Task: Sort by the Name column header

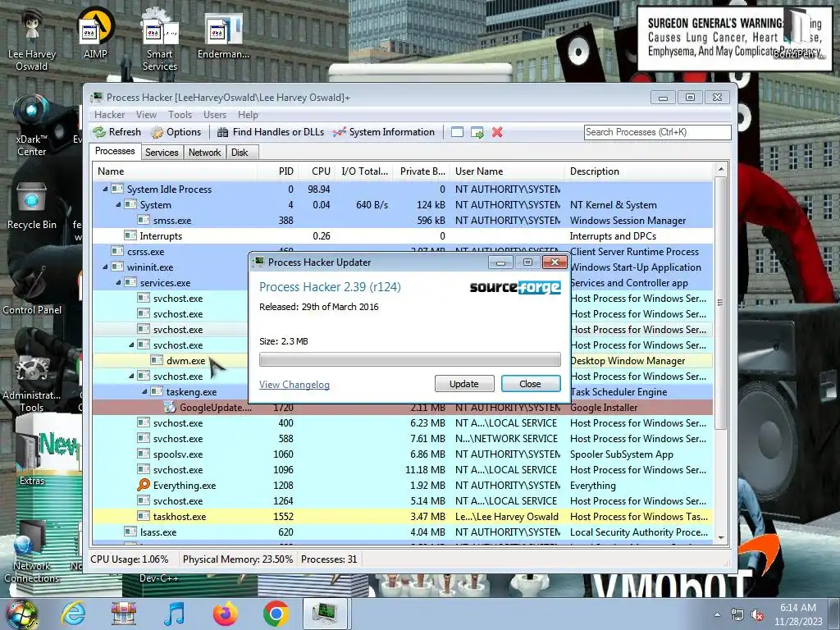Action: (x=175, y=171)
